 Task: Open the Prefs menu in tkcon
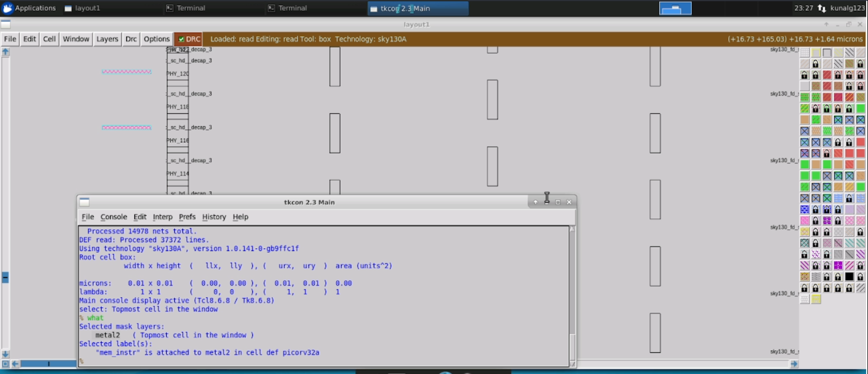pyautogui.click(x=187, y=217)
